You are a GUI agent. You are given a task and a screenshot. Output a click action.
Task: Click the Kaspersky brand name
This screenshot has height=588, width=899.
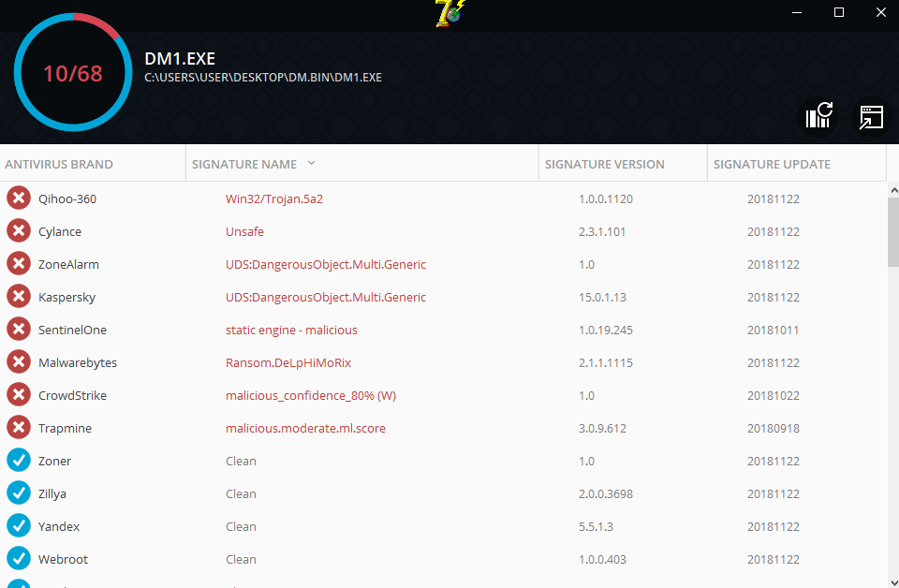(66, 297)
